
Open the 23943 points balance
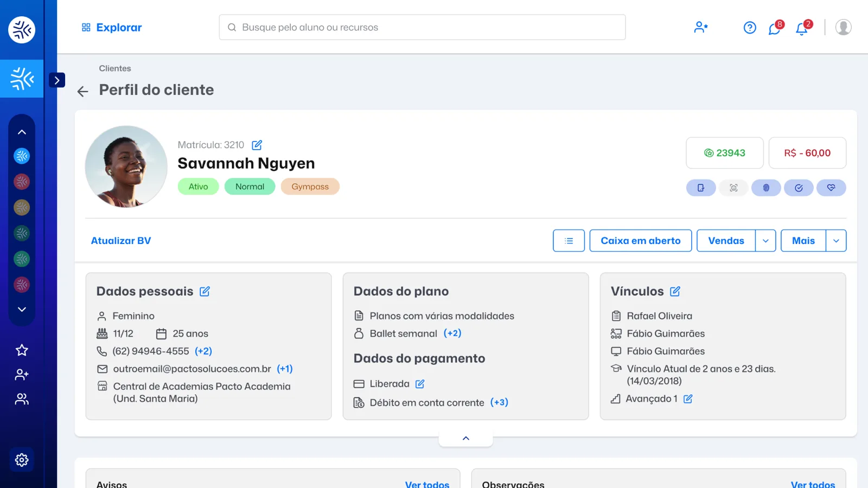coord(725,153)
